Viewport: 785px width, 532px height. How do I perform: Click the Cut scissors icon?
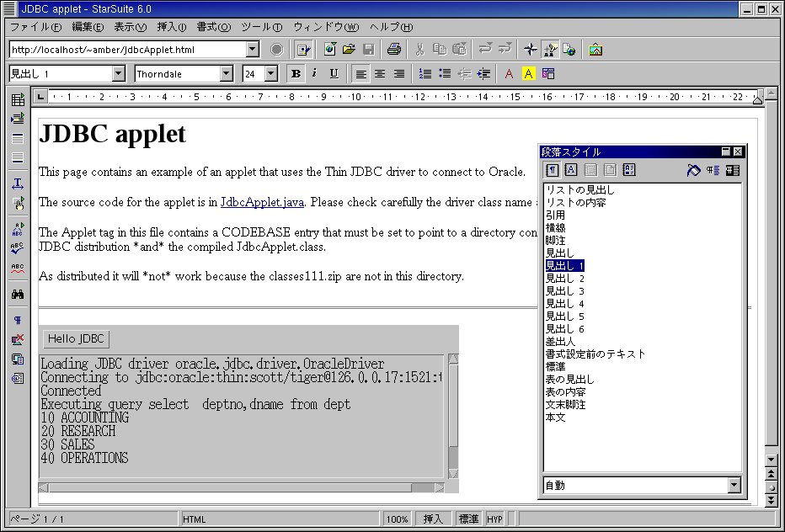click(420, 49)
